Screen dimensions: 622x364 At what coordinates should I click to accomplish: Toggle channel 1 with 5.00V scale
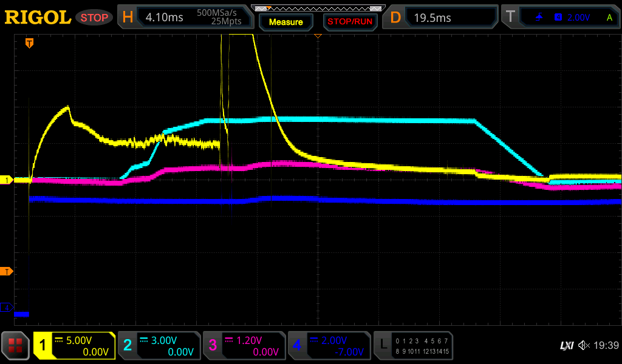point(75,346)
